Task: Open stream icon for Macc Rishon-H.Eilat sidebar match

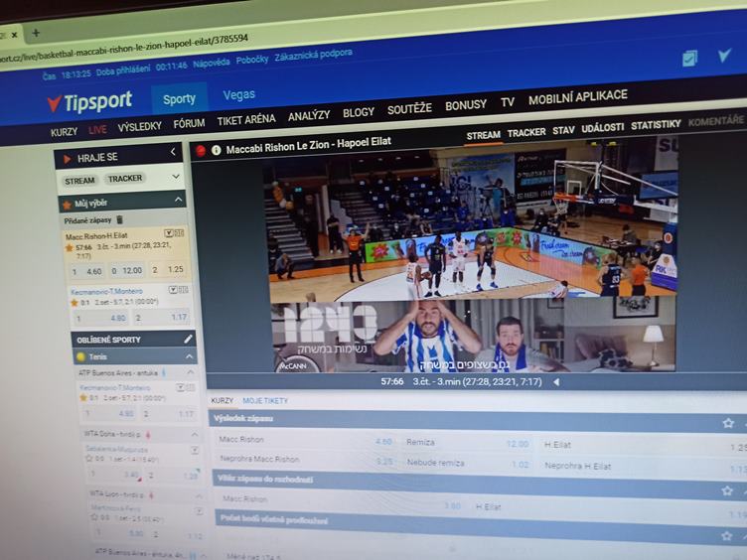Action: pos(168,233)
